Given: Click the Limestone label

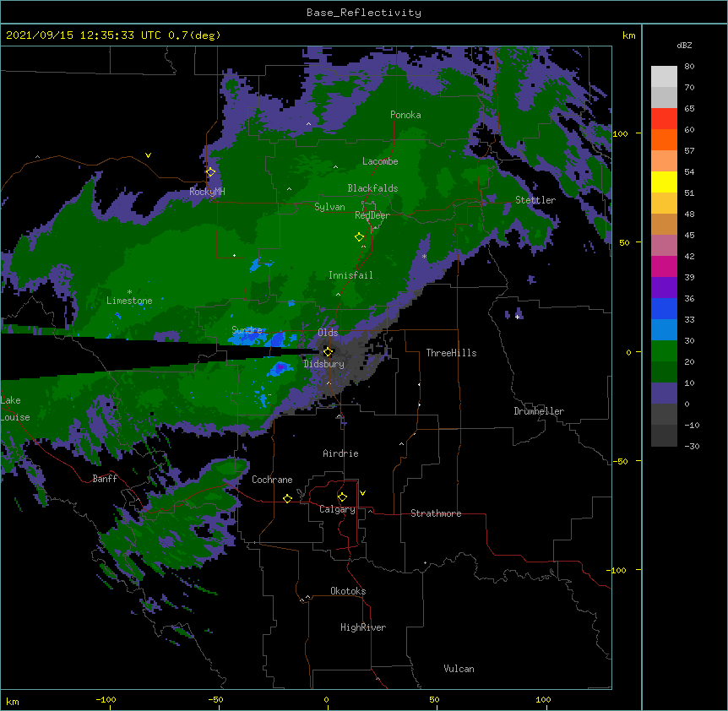Looking at the screenshot, I should coord(129,301).
